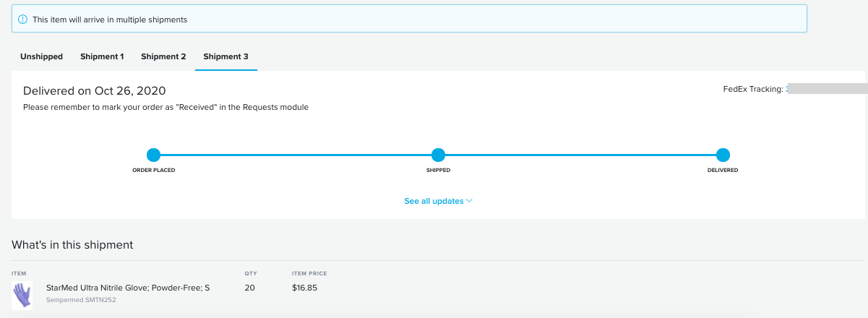The height and width of the screenshot is (318, 868).
Task: Click chevron beside See all updates
Action: (469, 201)
